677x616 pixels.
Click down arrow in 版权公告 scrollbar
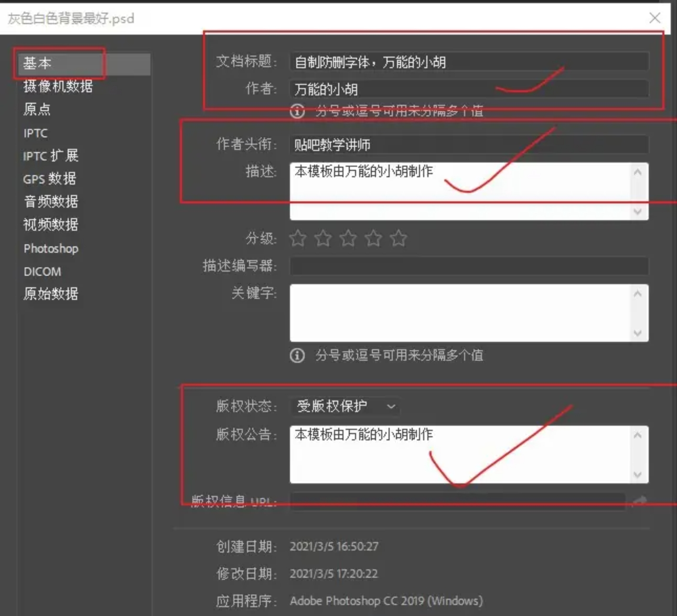coord(638,475)
